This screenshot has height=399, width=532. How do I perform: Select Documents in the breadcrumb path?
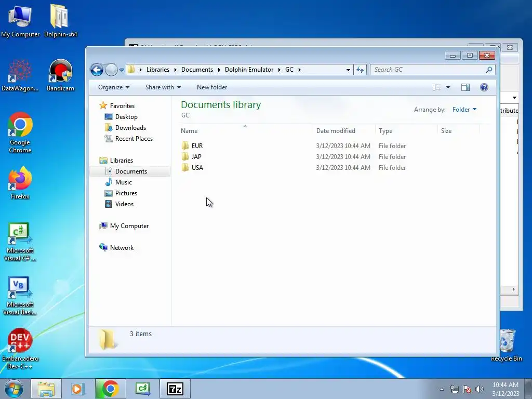197,70
